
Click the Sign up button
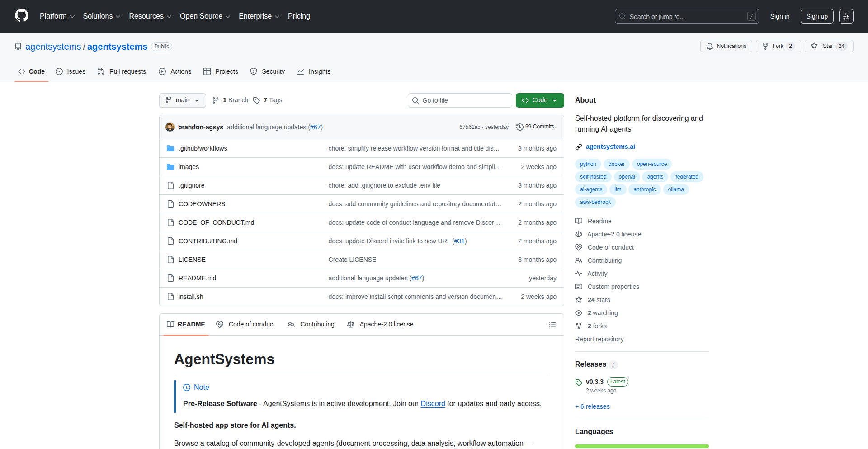[x=816, y=16]
